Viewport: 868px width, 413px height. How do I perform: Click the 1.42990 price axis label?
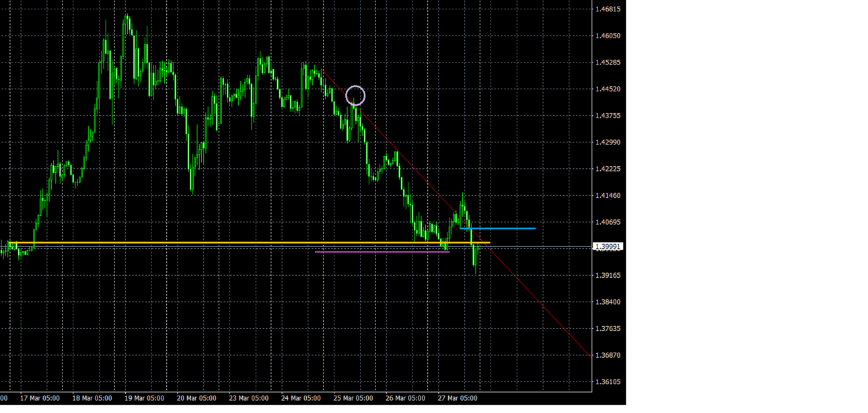[608, 142]
